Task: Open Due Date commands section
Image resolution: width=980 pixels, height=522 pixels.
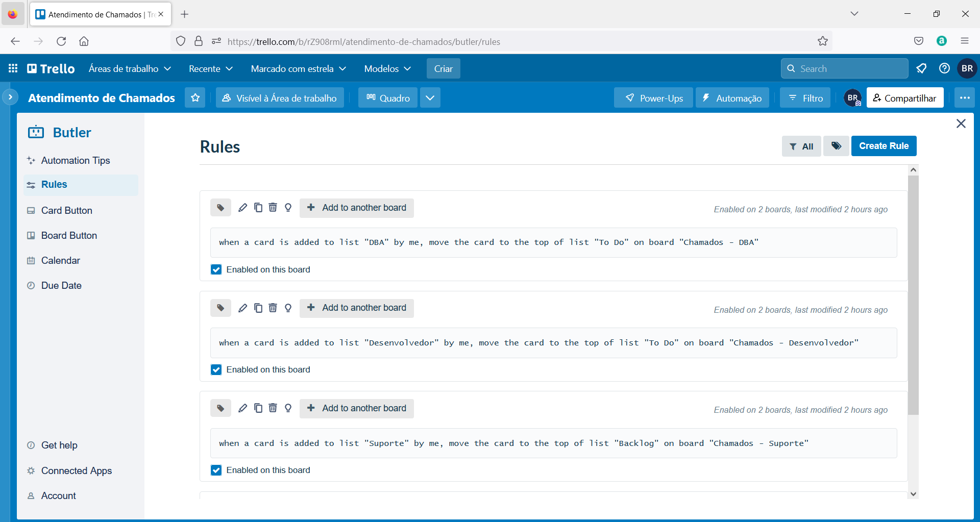Action: click(81, 285)
